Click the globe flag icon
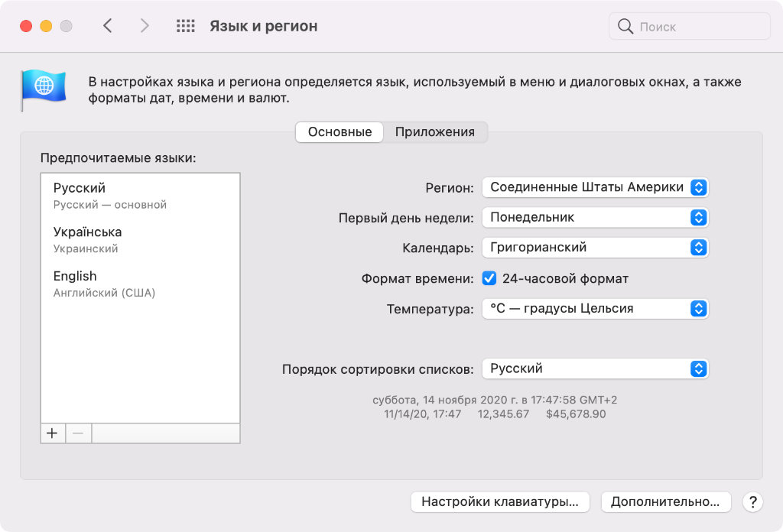 (44, 89)
